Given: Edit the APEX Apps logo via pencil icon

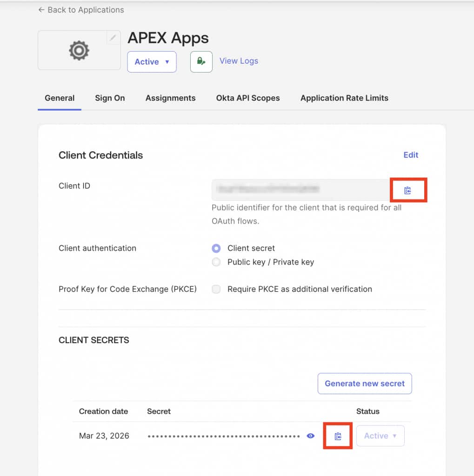Looking at the screenshot, I should pyautogui.click(x=113, y=37).
